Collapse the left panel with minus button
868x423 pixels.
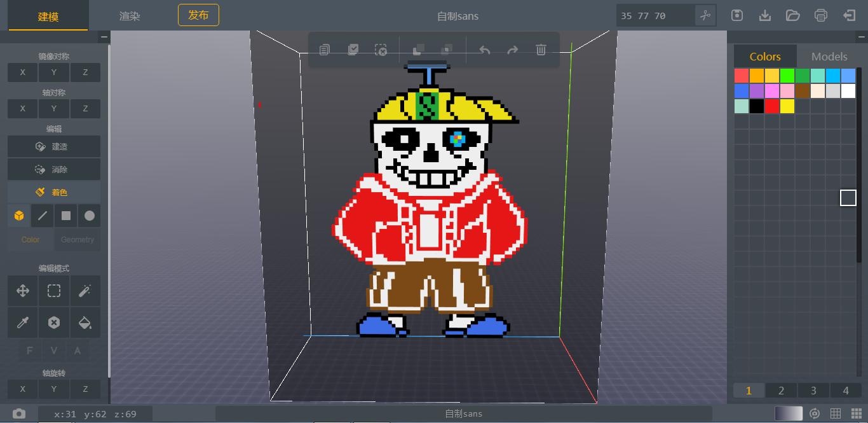(104, 38)
